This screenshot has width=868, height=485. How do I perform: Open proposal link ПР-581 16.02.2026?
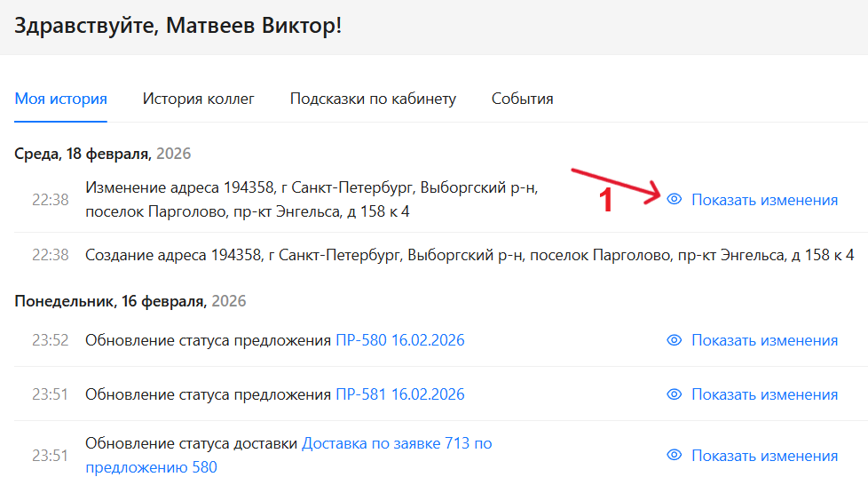click(399, 394)
